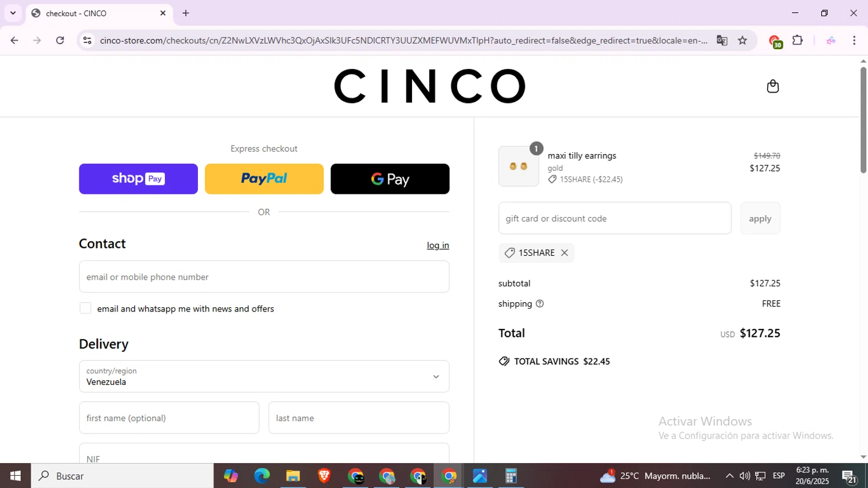
Task: Focus the gift card or discount code field
Action: (615, 218)
